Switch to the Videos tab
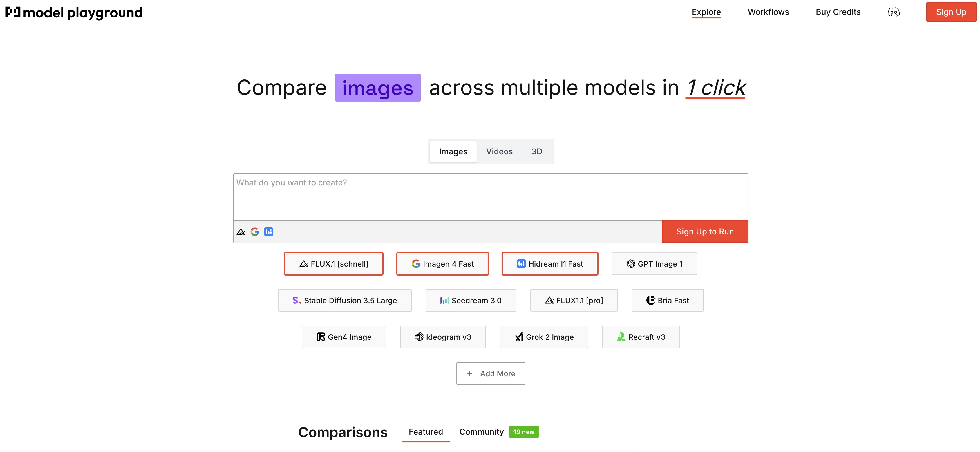This screenshot has width=980, height=452. coord(499,151)
